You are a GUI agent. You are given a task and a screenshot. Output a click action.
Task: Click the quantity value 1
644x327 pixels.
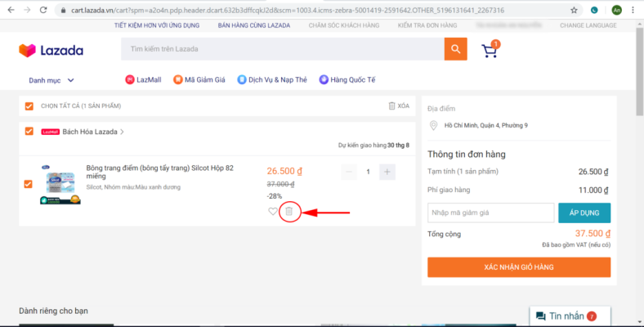(x=368, y=172)
